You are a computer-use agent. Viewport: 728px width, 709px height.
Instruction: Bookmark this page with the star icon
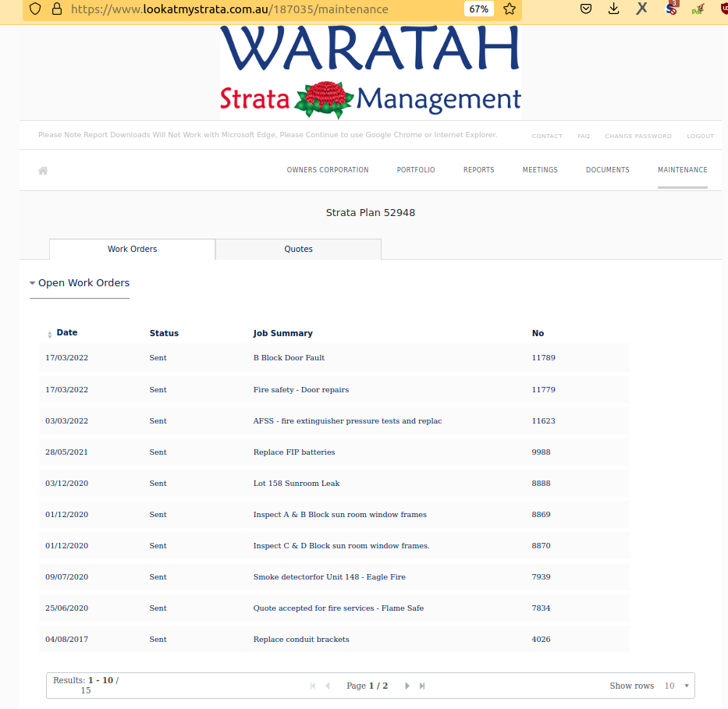tap(510, 9)
